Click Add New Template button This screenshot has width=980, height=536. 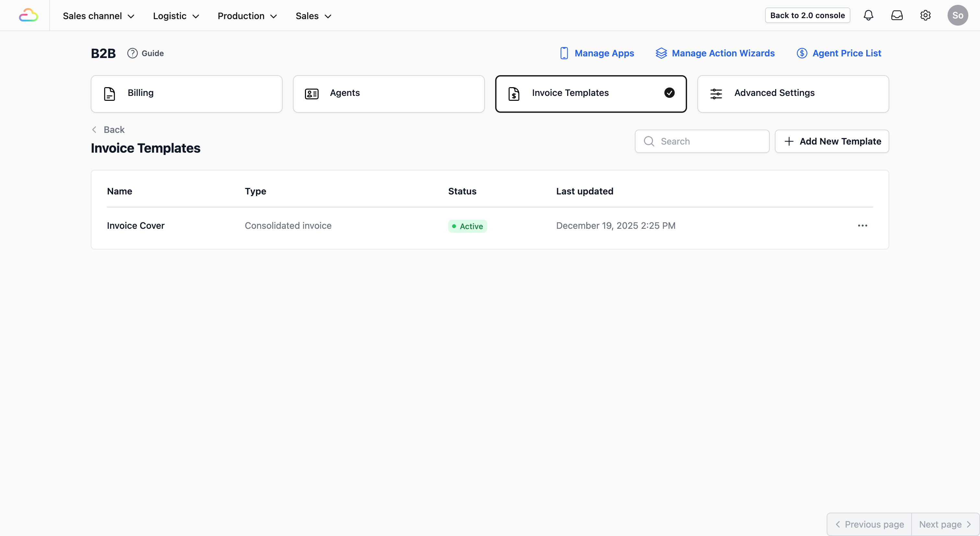coord(832,142)
